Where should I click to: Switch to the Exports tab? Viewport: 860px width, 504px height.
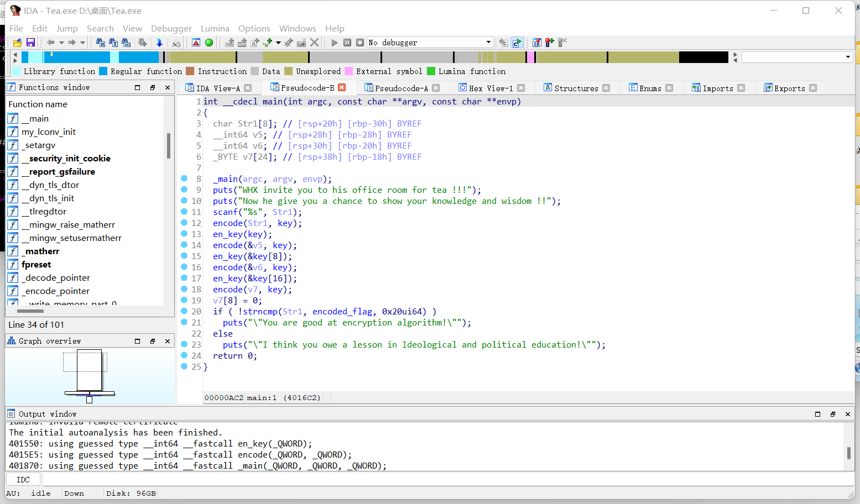coord(789,88)
